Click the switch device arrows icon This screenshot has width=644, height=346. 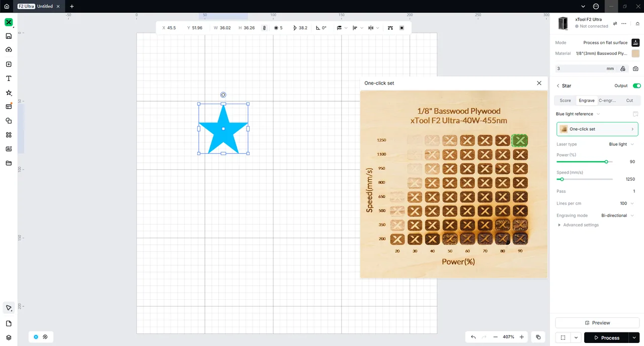[x=615, y=23]
